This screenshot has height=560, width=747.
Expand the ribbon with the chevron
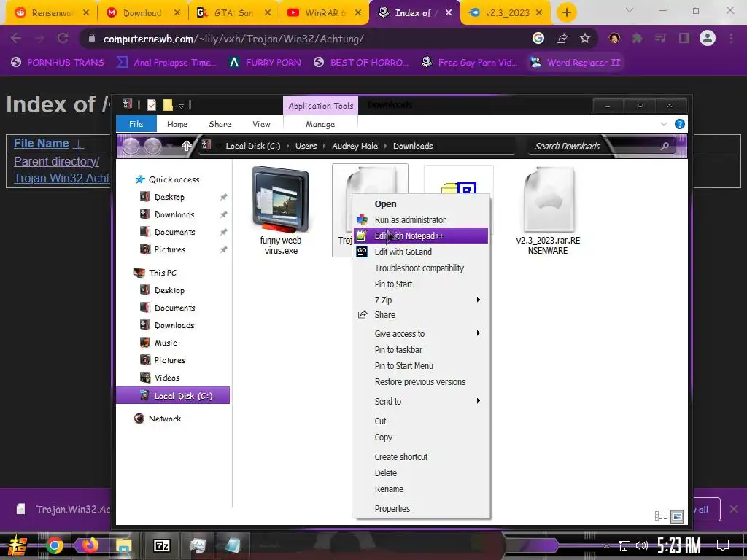coord(664,124)
